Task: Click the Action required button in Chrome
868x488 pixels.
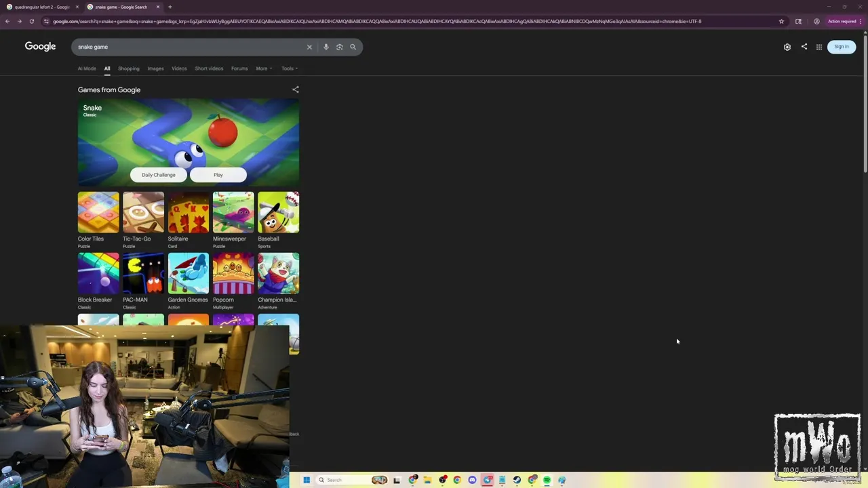Action: coord(842,21)
